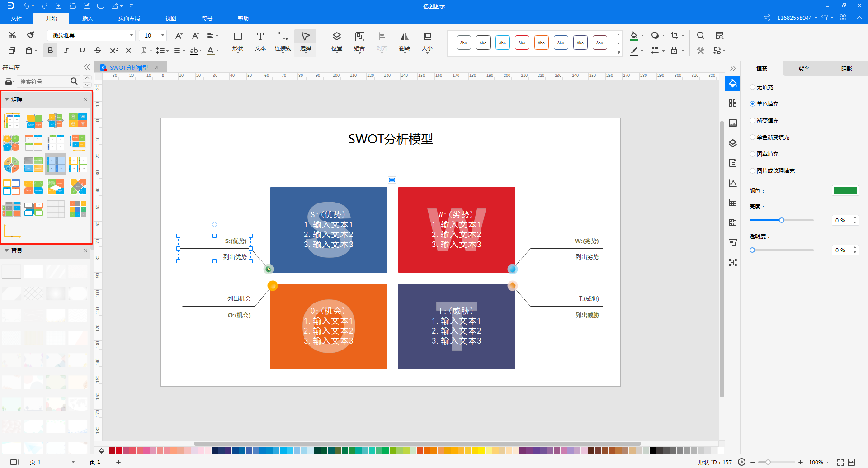The image size is (868, 468).
Task: Open the 页-1 page selector dropdown
Action: (x=73, y=462)
